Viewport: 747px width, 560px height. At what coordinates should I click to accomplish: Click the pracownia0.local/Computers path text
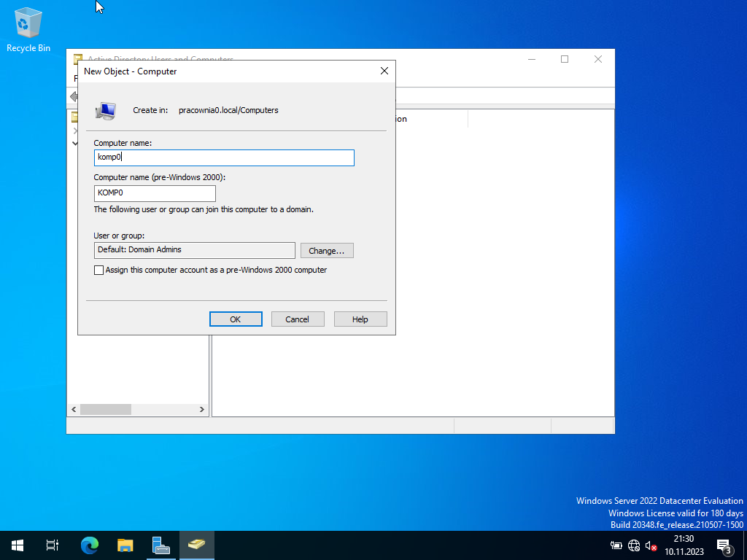click(x=228, y=110)
